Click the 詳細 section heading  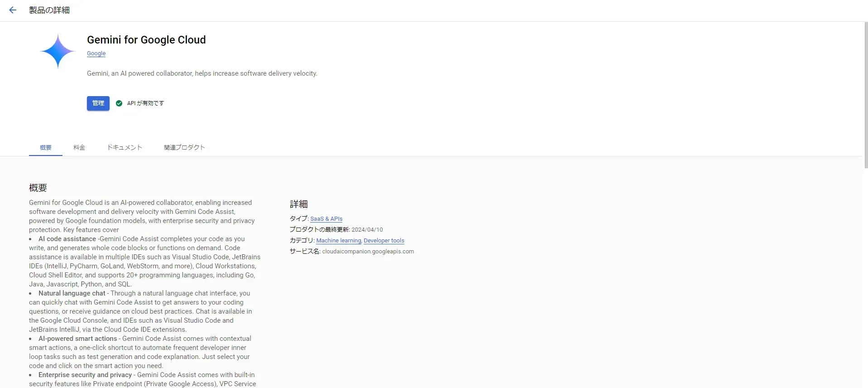pyautogui.click(x=299, y=204)
